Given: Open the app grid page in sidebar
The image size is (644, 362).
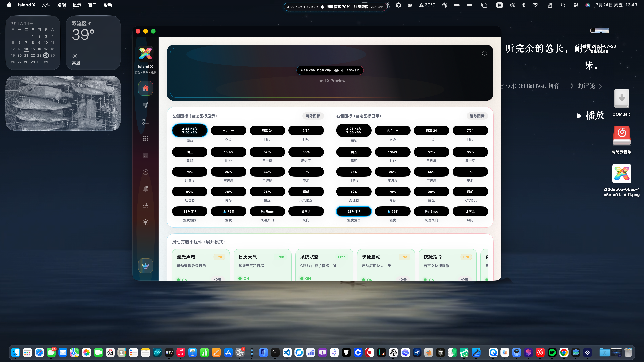Looking at the screenshot, I should coord(146,138).
